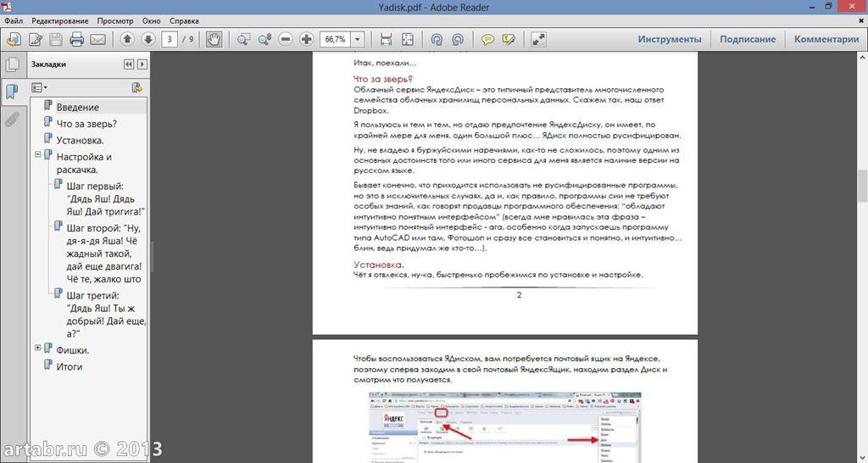Open the Комментарии pane
This screenshot has width=868, height=463.
[x=826, y=39]
